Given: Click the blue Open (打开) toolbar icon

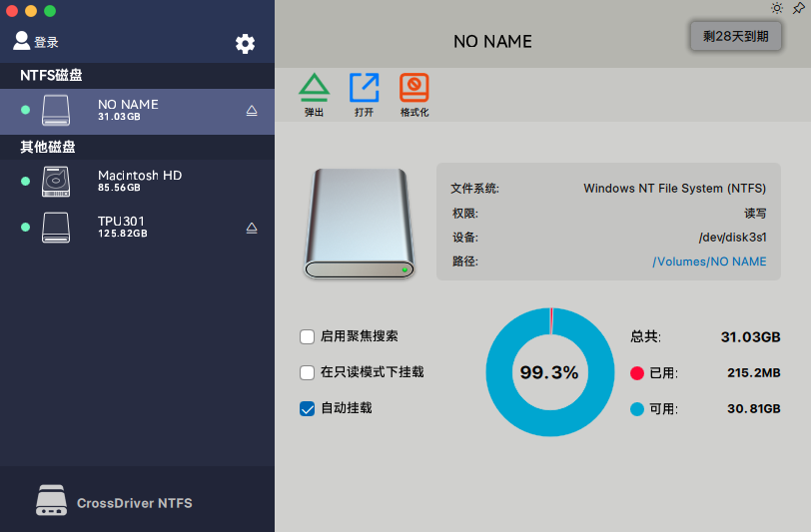Looking at the screenshot, I should 364,89.
